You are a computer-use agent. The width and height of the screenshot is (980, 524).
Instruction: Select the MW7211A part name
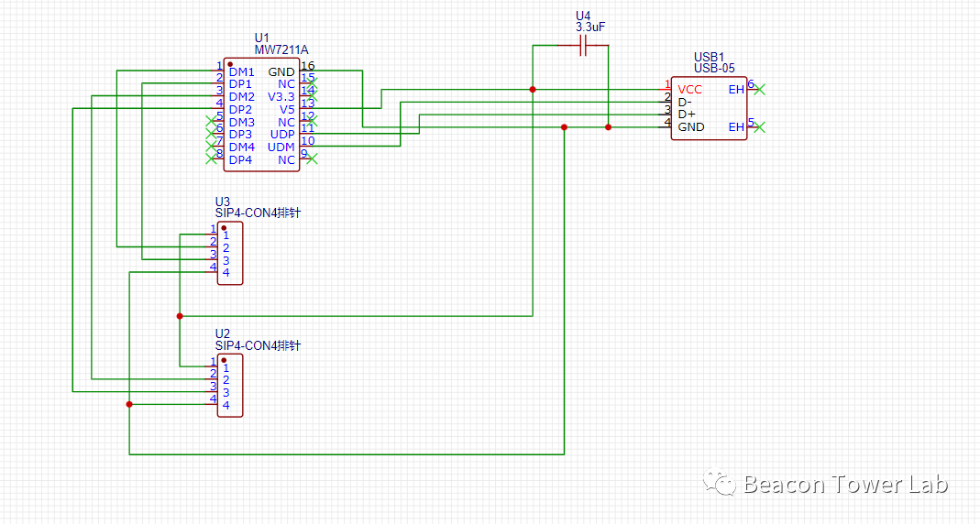tap(281, 50)
